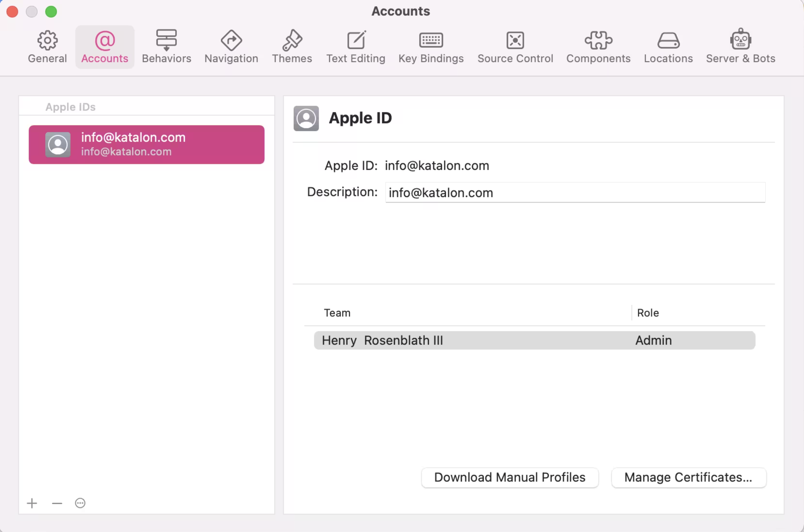This screenshot has width=804, height=532.
Task: Open Text Editing preferences
Action: 355,47
